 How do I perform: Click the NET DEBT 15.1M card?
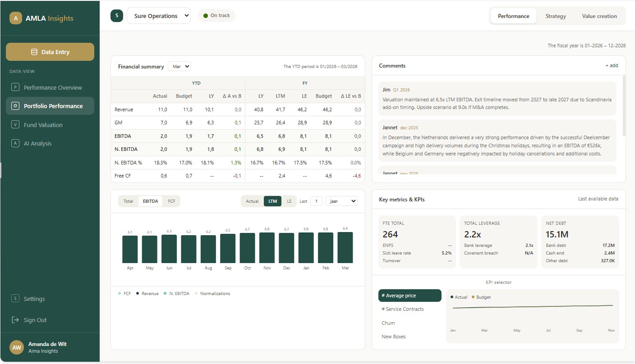point(580,242)
